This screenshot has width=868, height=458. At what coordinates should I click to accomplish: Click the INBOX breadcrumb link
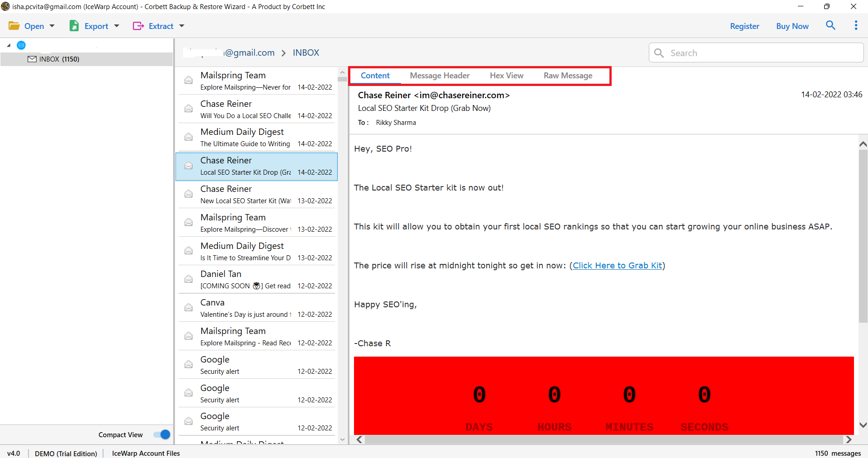click(306, 53)
